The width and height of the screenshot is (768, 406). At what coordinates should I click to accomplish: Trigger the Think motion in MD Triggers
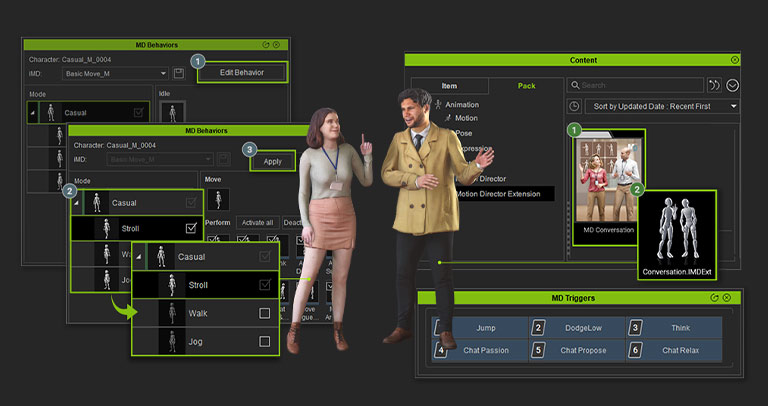pyautogui.click(x=674, y=328)
